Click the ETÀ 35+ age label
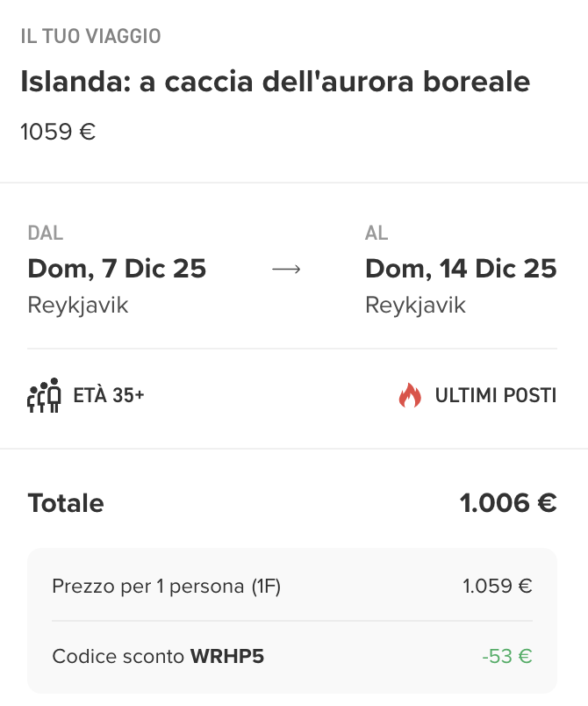 click(109, 396)
